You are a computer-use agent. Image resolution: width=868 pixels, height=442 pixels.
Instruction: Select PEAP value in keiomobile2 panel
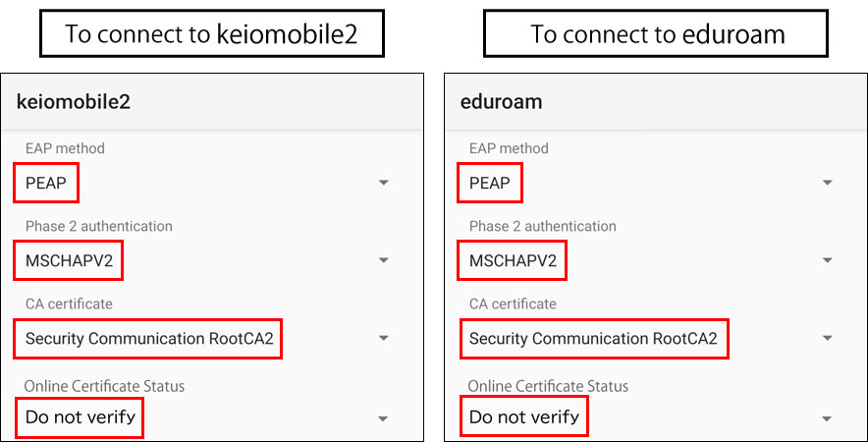click(46, 183)
